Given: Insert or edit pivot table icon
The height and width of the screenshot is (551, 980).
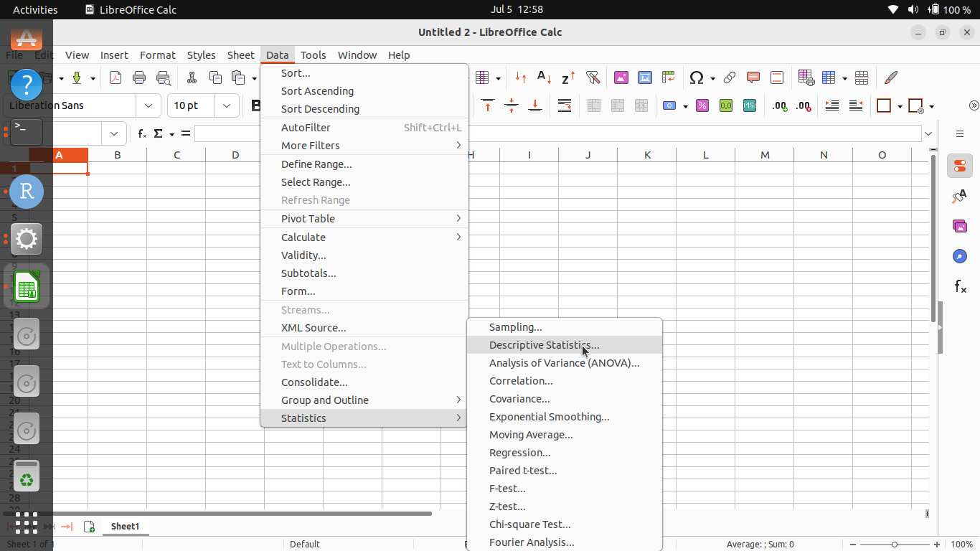Looking at the screenshot, I should click(x=669, y=77).
